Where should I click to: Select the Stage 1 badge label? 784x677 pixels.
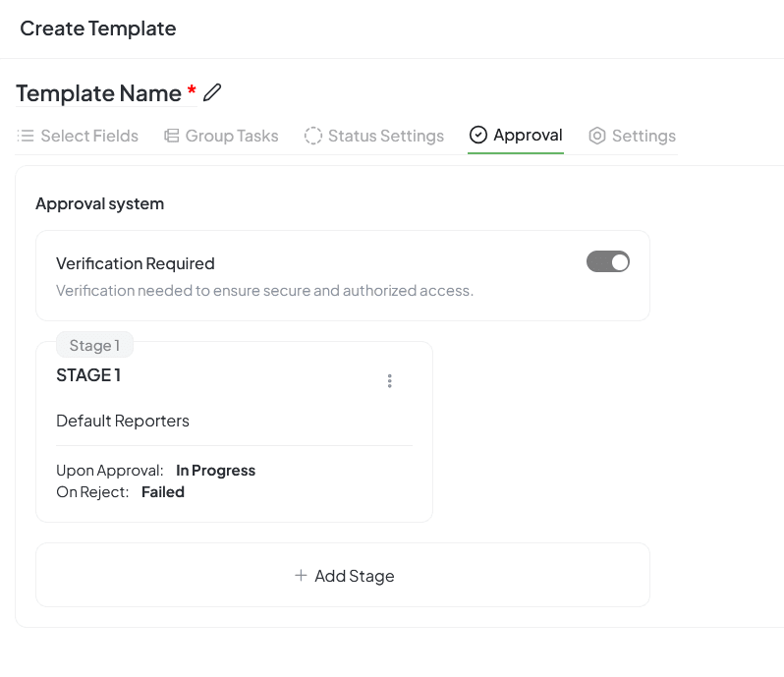pos(94,346)
